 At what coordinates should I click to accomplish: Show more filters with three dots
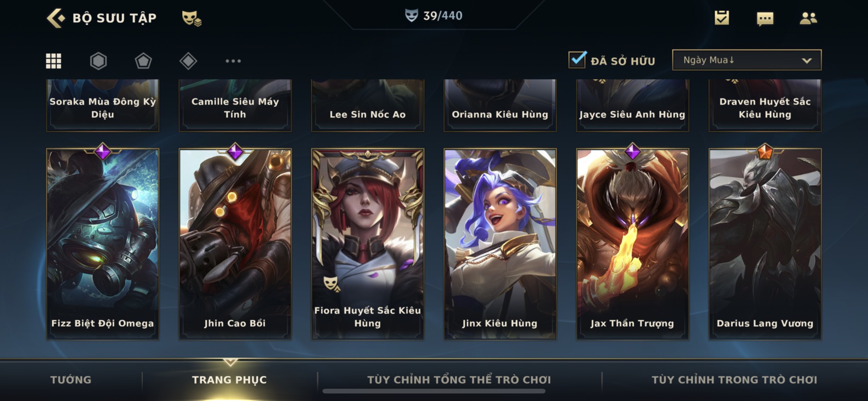click(x=233, y=61)
